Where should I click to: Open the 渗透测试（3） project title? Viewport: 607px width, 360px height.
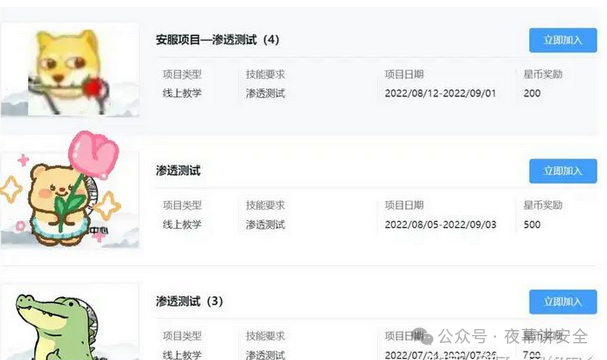[x=189, y=301]
